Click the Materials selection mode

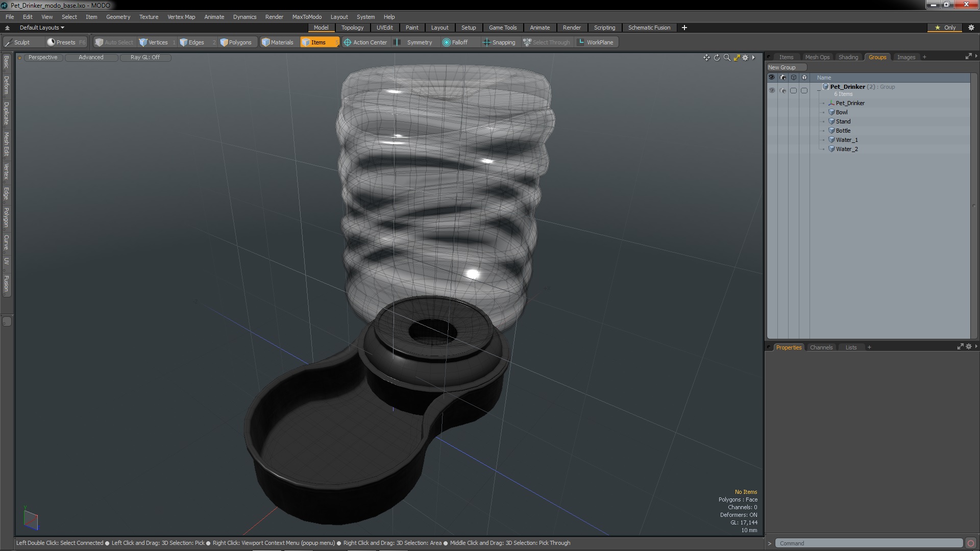click(278, 42)
